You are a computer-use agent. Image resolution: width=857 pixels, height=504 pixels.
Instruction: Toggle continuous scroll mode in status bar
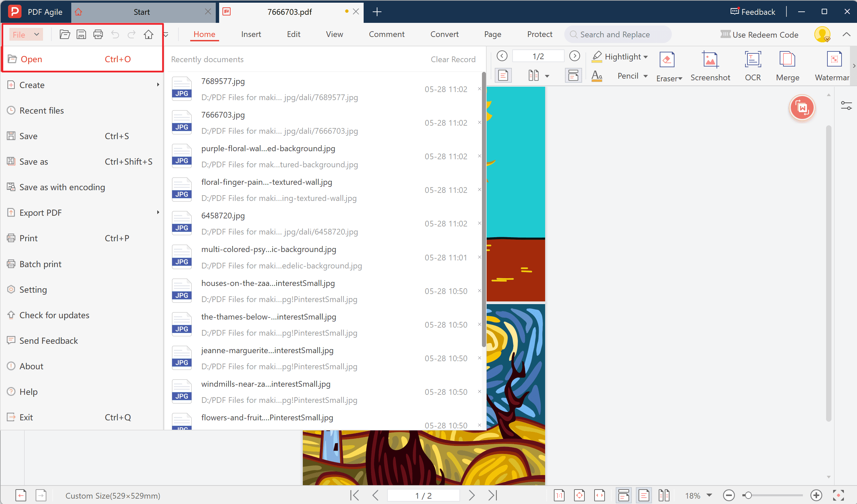point(623,495)
